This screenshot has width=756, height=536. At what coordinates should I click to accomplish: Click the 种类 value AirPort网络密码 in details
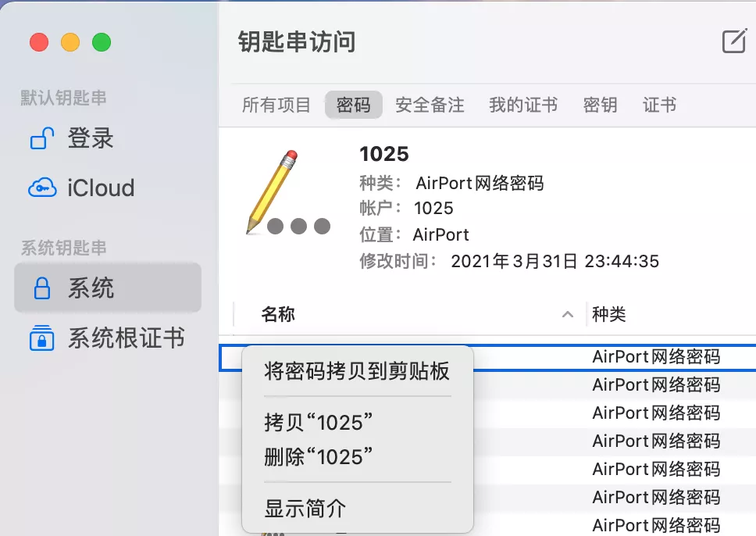pyautogui.click(x=480, y=184)
